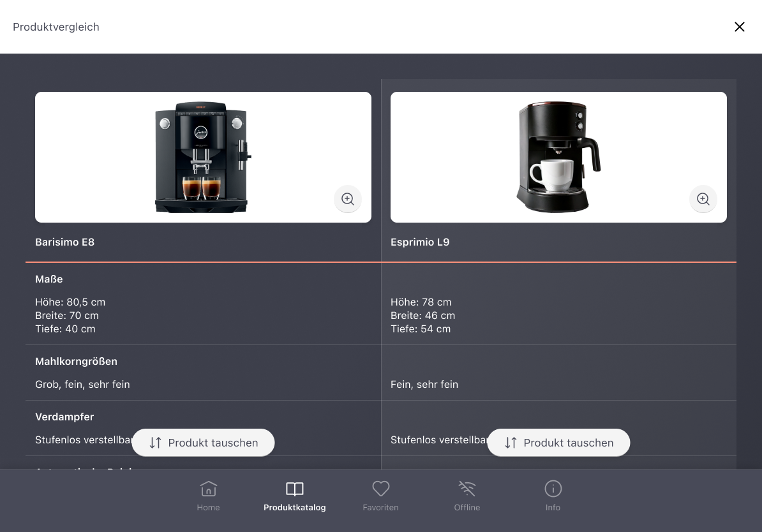Select the Produktkatalog tab label
This screenshot has width=762, height=532.
click(x=294, y=507)
